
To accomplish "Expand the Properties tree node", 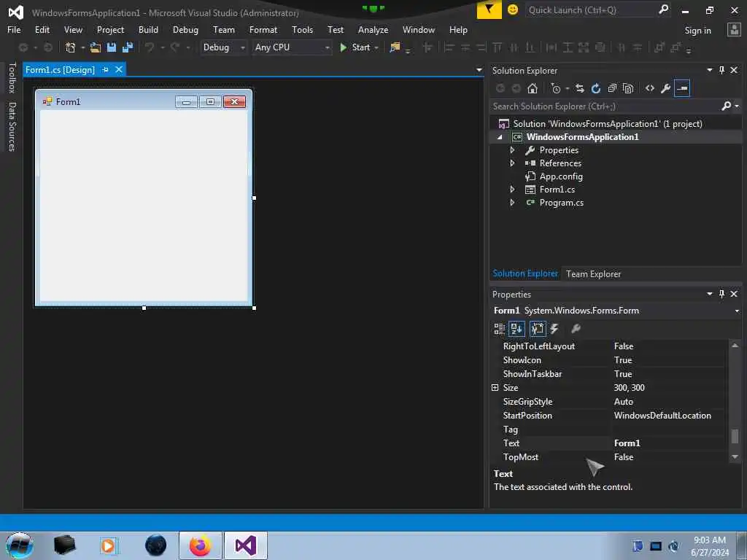I will pyautogui.click(x=513, y=150).
